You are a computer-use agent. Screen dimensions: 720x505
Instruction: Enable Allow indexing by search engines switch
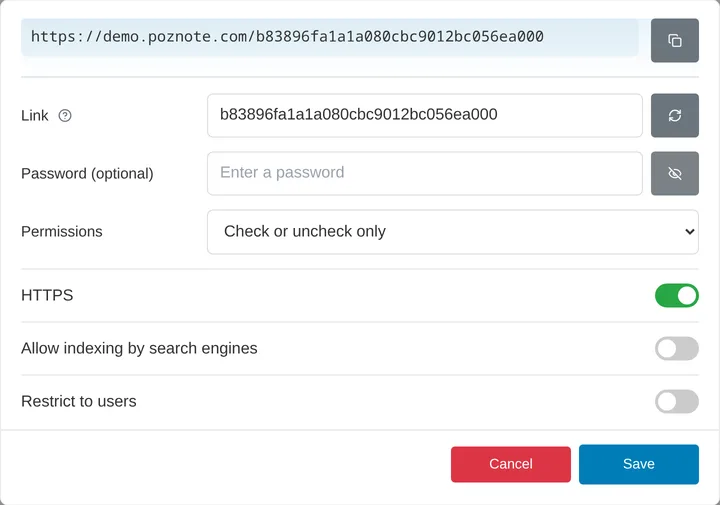coord(676,348)
